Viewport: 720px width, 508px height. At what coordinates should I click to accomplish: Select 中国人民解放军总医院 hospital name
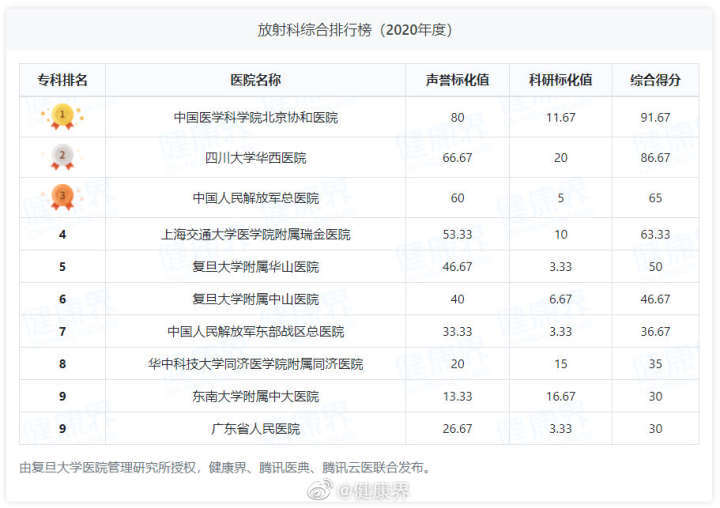(x=256, y=198)
